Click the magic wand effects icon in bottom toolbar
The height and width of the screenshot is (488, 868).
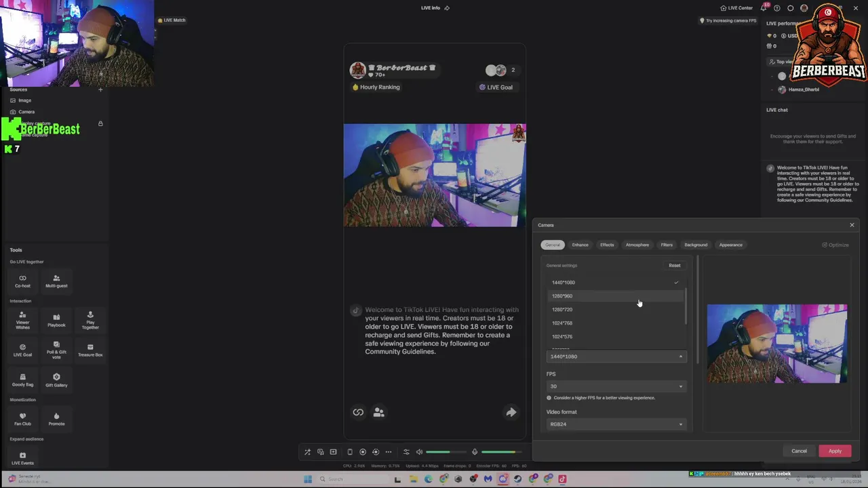pos(307,452)
